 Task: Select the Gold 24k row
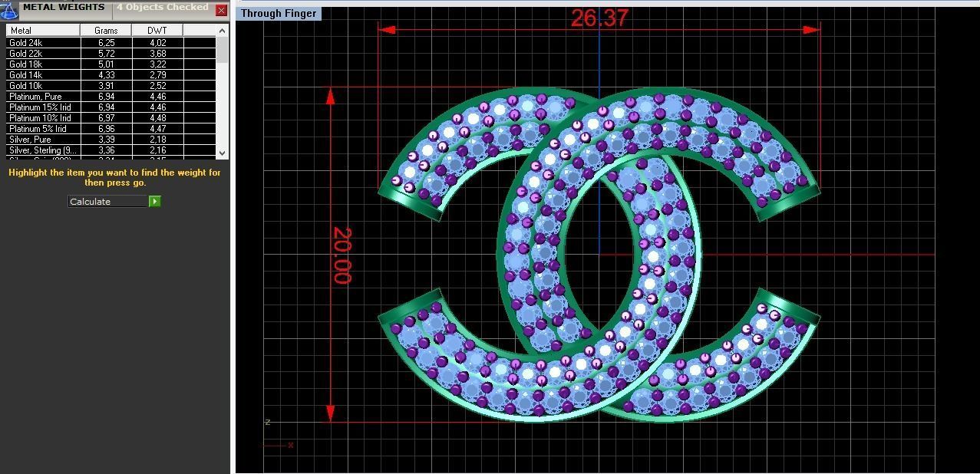[111, 43]
